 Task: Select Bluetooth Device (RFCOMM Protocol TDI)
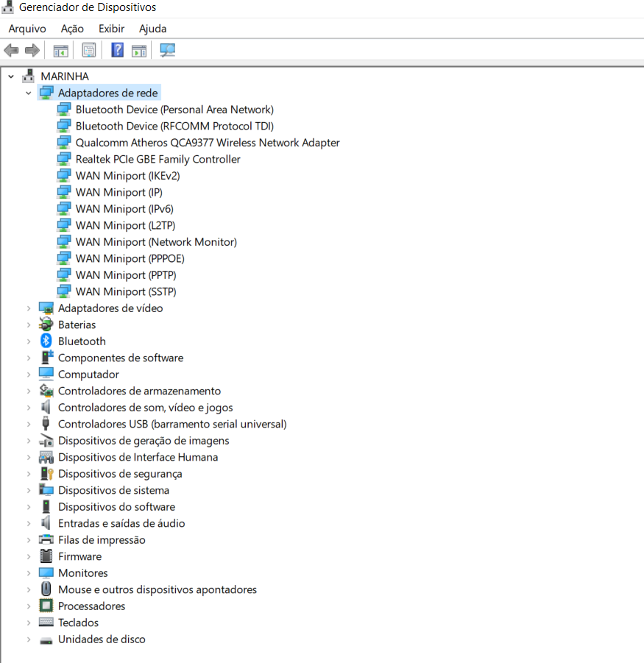[174, 126]
